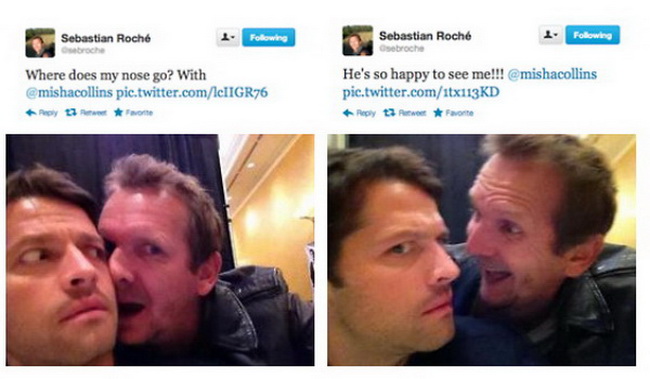Expand the user actions dropdown on the right tweet

point(551,35)
